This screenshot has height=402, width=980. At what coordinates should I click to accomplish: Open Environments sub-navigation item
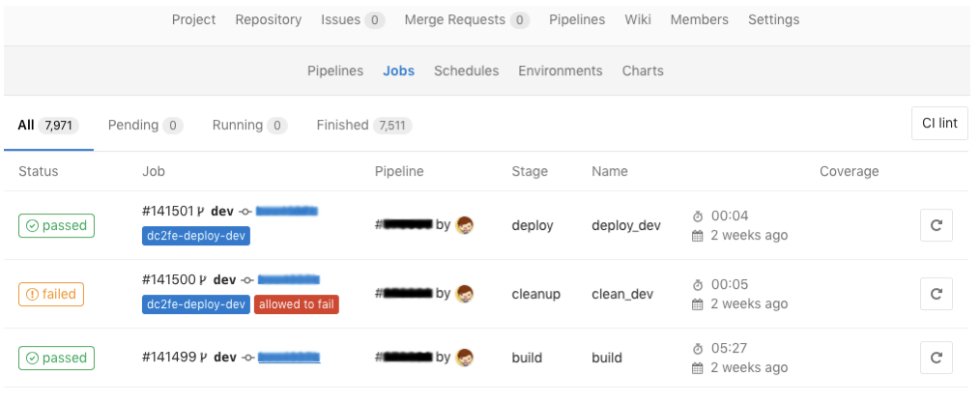pos(560,71)
